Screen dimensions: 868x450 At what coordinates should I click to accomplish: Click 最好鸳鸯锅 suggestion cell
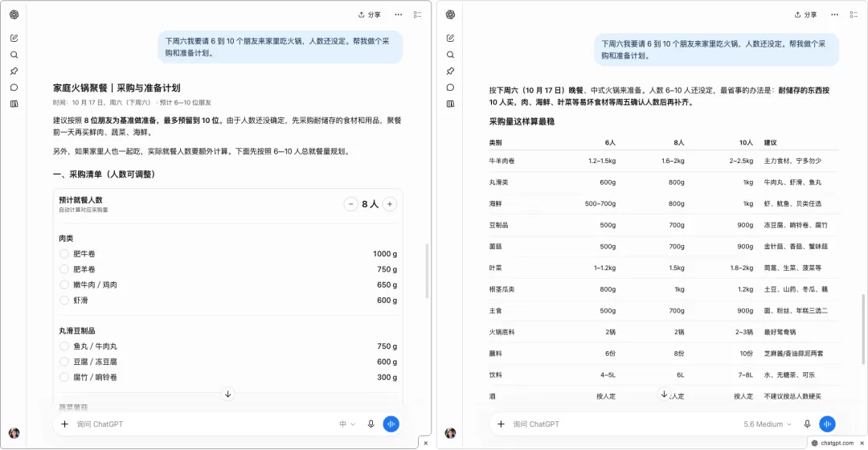780,332
